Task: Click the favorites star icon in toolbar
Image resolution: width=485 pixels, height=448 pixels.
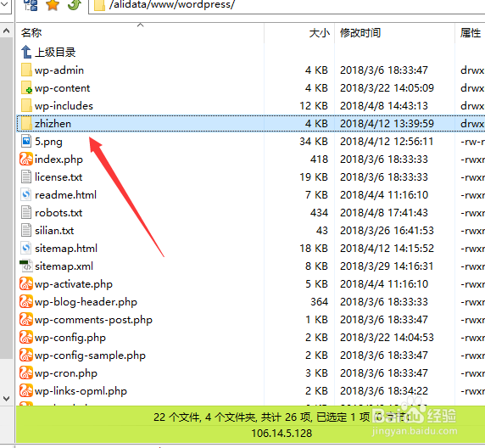Action: (x=53, y=5)
